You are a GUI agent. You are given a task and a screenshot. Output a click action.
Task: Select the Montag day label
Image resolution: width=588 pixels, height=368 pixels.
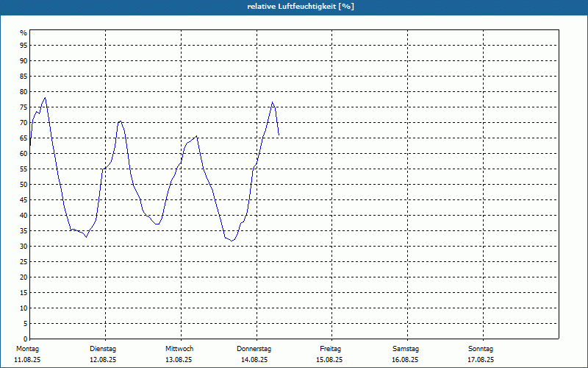click(x=27, y=349)
